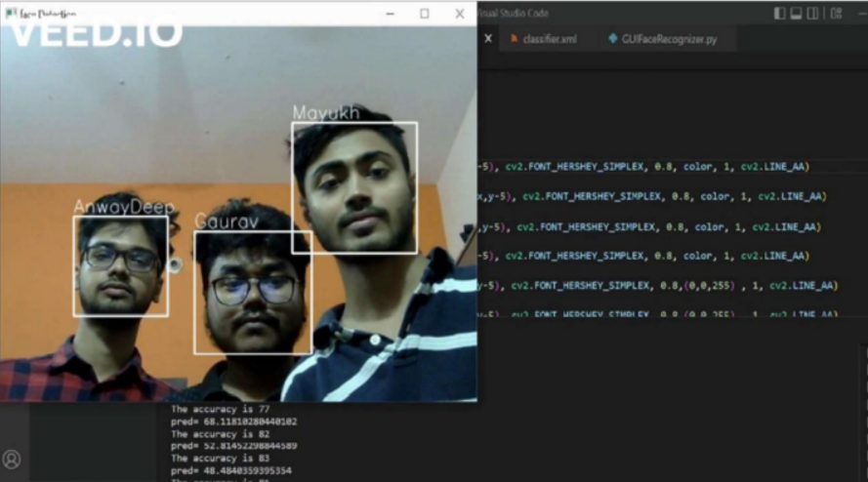Toggle the primary sidebar layout icon
This screenshot has width=868, height=482.
point(779,14)
